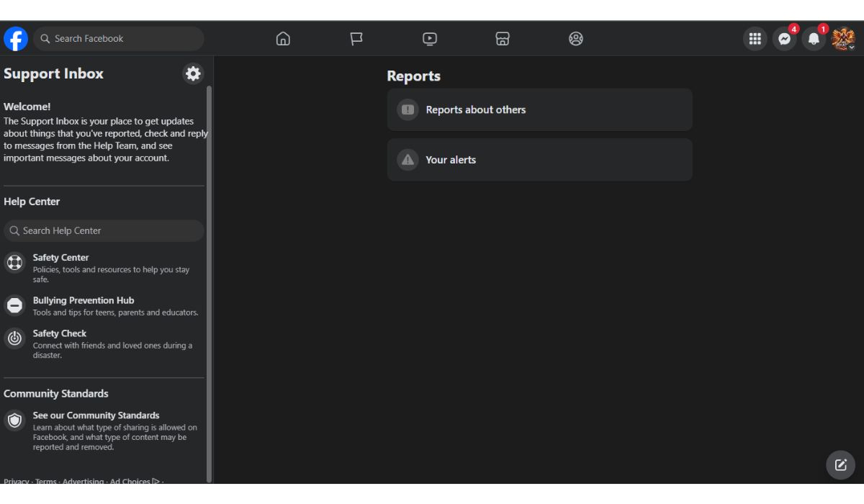This screenshot has height=504, width=864.
Task: Click the Search Help Center field
Action: pyautogui.click(x=104, y=230)
